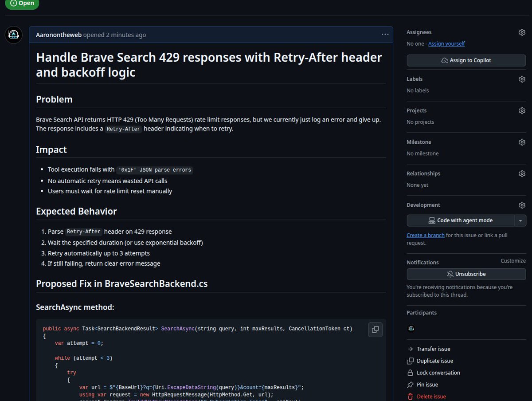This screenshot has height=401, width=532.
Task: Click 'None yet' under Relationships
Action: pos(418,185)
